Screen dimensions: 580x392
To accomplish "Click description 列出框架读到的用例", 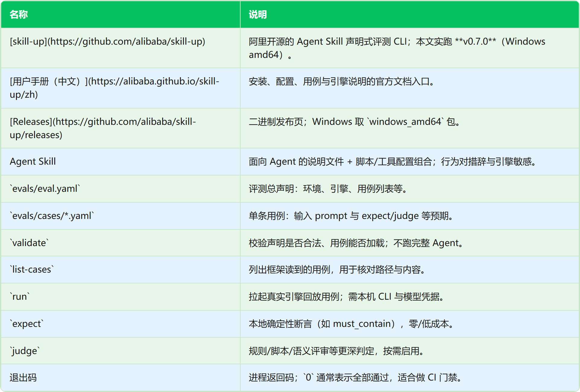I will tap(409, 270).
